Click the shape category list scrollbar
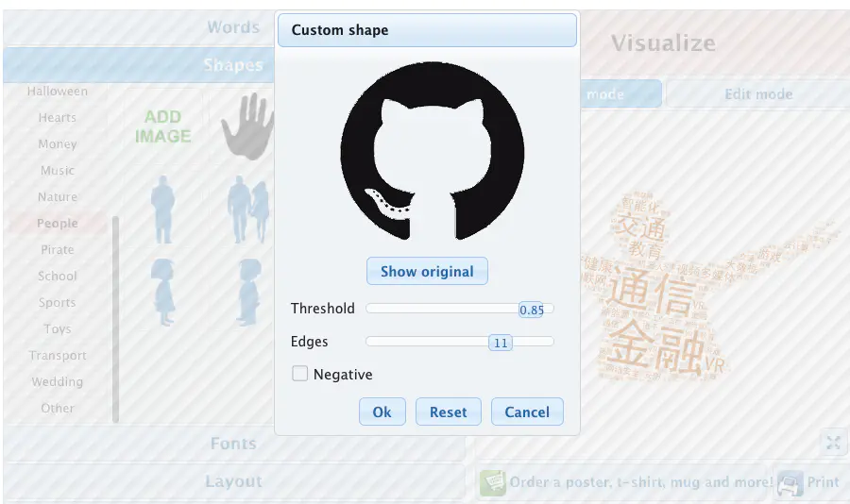The width and height of the screenshot is (850, 504). [115, 319]
